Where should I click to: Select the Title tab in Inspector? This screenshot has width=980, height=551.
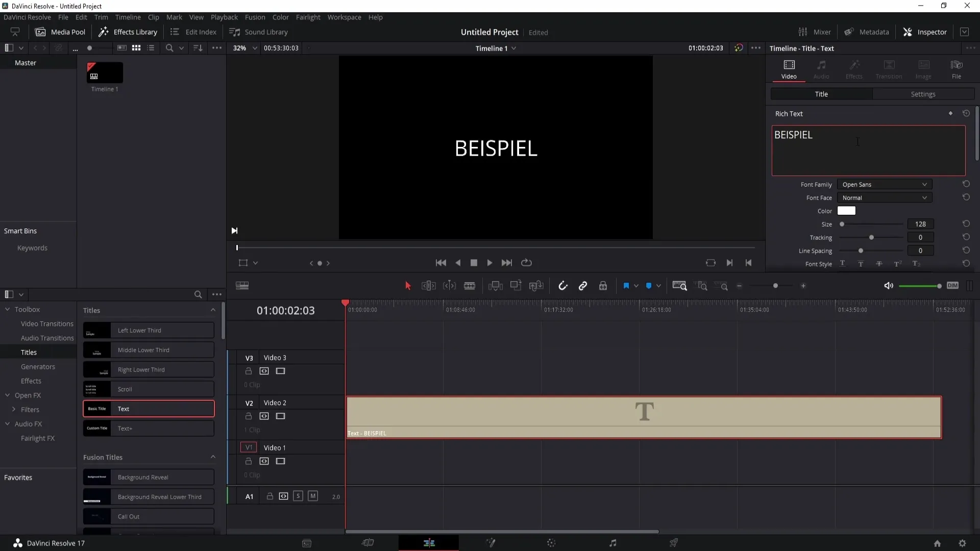822,93
